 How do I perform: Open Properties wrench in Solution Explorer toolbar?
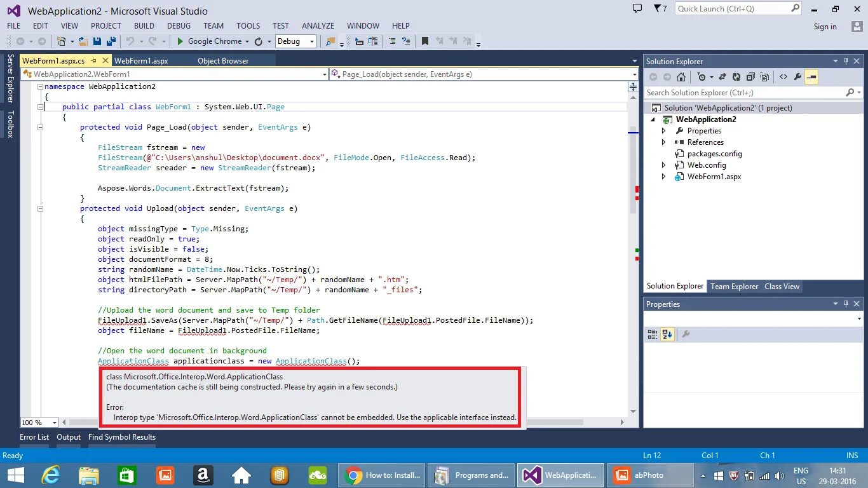pyautogui.click(x=797, y=77)
